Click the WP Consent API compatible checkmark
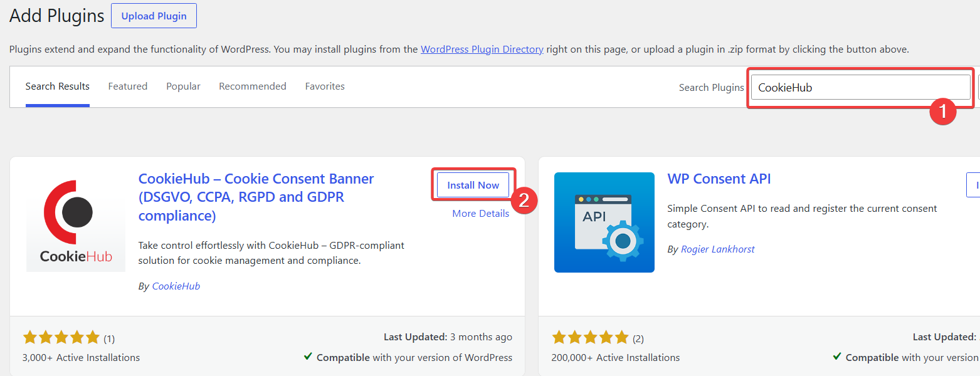Image resolution: width=980 pixels, height=376 pixels. click(837, 357)
